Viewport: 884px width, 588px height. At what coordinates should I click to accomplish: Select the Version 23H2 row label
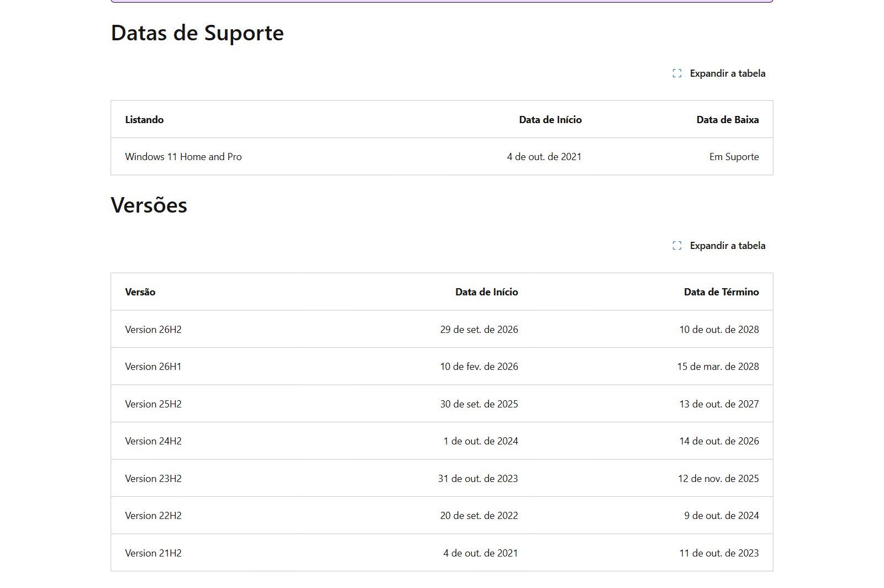coord(154,479)
